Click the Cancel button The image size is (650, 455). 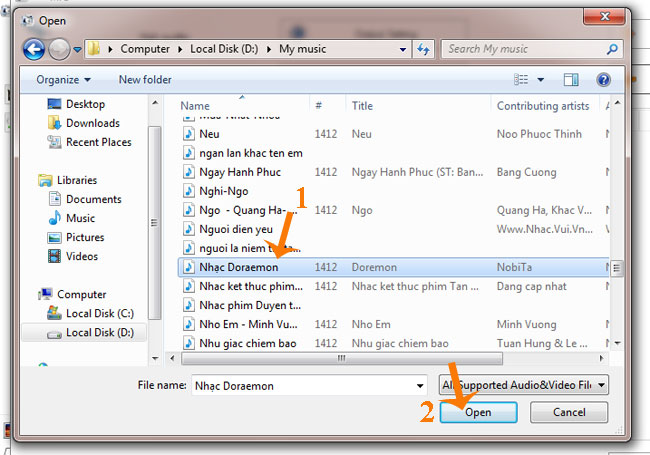(x=569, y=412)
